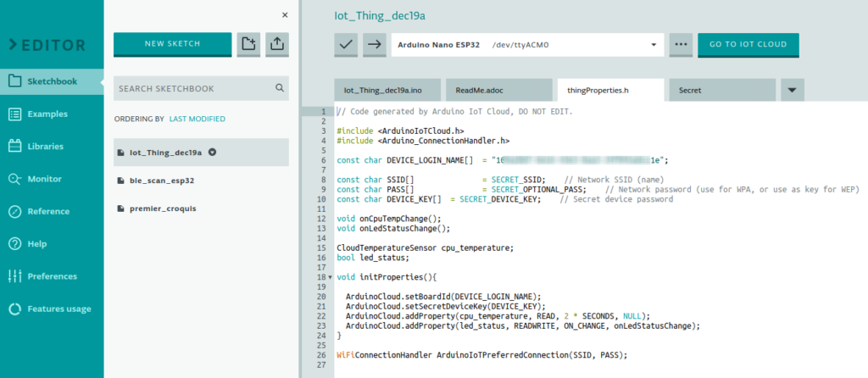Select the thingProperties.h tab
The width and height of the screenshot is (868, 378).
coord(610,90)
